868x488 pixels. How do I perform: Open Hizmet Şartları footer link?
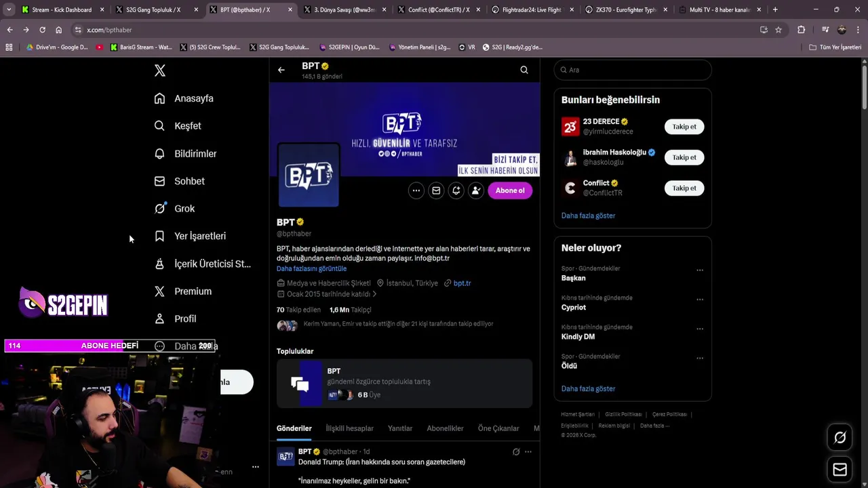[578, 414]
